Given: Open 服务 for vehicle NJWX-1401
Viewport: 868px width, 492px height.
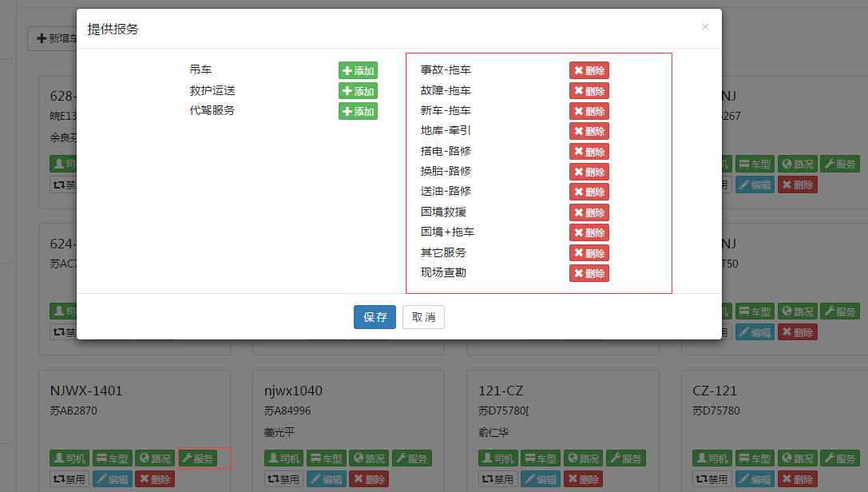Looking at the screenshot, I should click(x=197, y=458).
